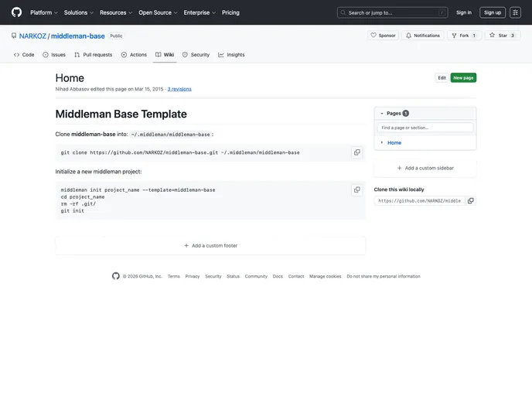Star the middleman-base repository
Viewport: 532px width, 396px height.
click(503, 36)
